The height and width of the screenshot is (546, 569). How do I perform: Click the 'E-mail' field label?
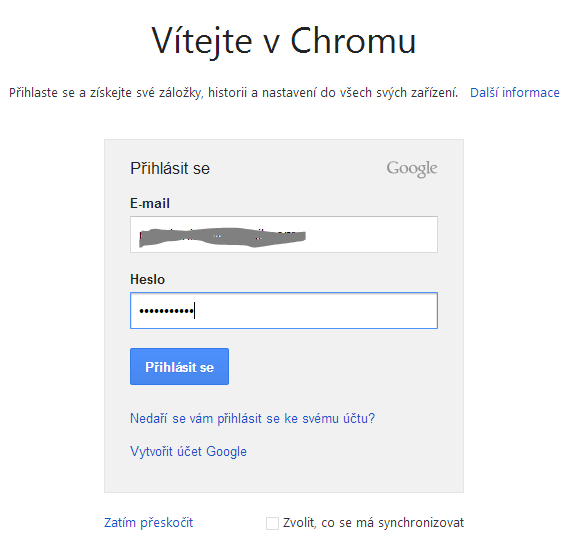[x=150, y=204]
